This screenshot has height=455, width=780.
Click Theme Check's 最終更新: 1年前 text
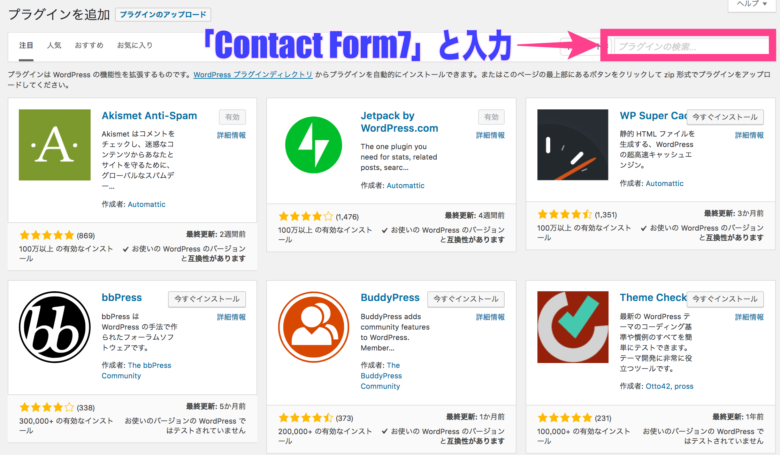(x=738, y=417)
